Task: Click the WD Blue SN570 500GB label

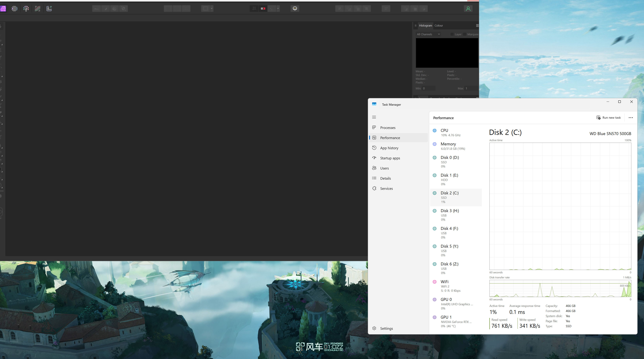Action: [610, 134]
